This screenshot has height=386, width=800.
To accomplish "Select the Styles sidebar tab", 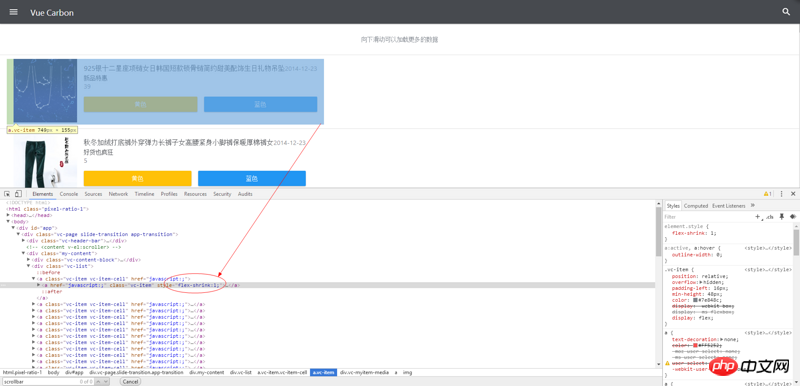I will pyautogui.click(x=673, y=205).
